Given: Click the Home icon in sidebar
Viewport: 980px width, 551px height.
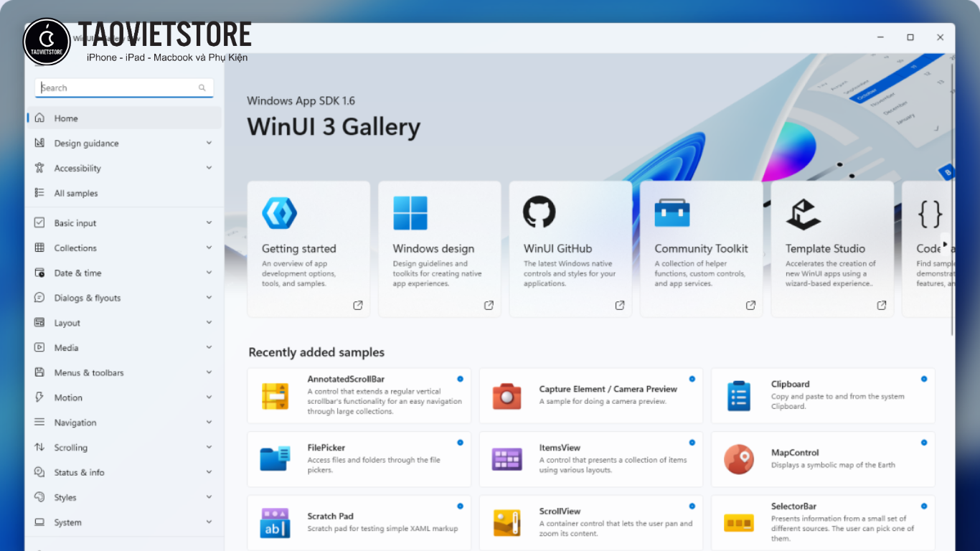Looking at the screenshot, I should [39, 118].
